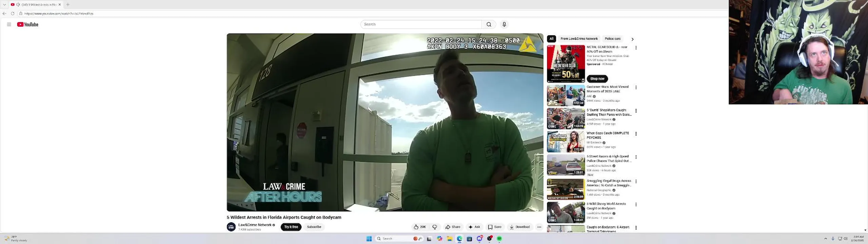Open a new browser tab with plus
Screen dimensions: 868x244
(68, 4)
